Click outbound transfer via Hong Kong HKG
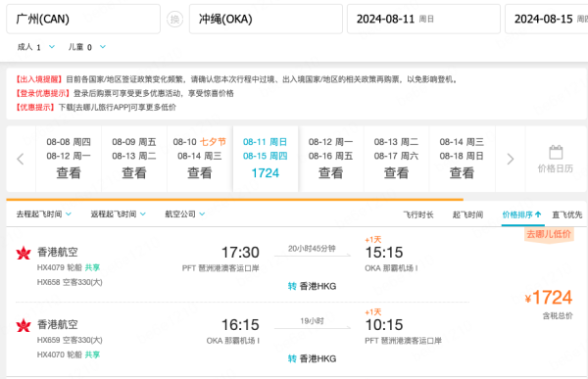This screenshot has height=379, width=588. (312, 286)
